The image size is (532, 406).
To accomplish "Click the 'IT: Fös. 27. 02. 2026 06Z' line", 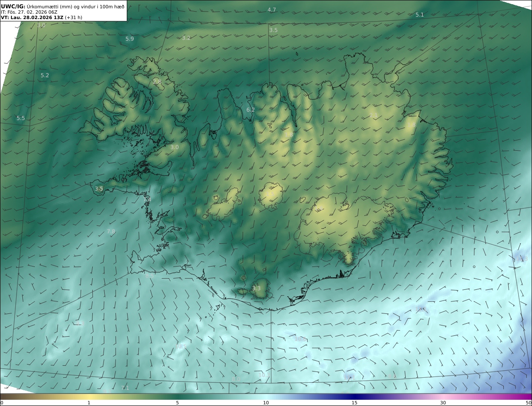I will (x=29, y=12).
